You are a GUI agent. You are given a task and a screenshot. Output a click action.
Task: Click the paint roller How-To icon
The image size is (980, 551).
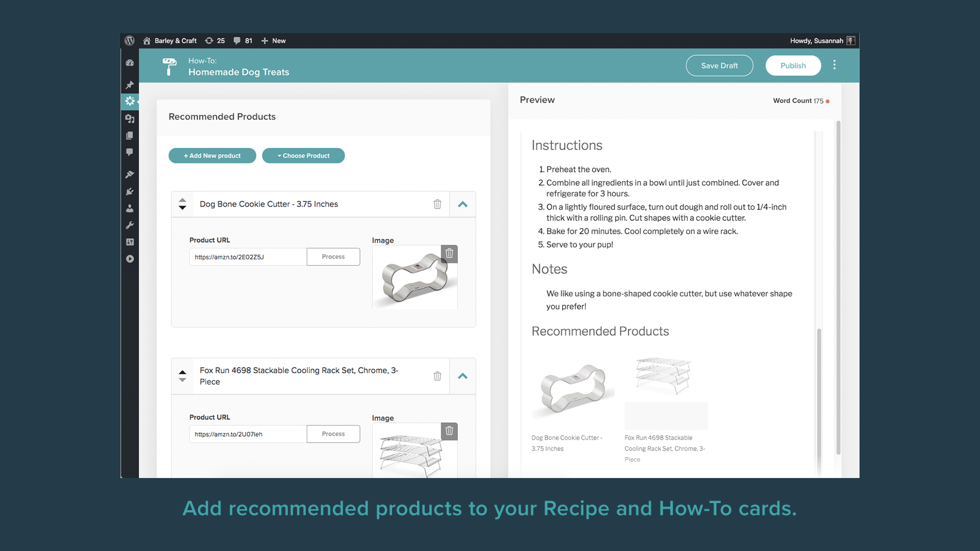(x=169, y=66)
